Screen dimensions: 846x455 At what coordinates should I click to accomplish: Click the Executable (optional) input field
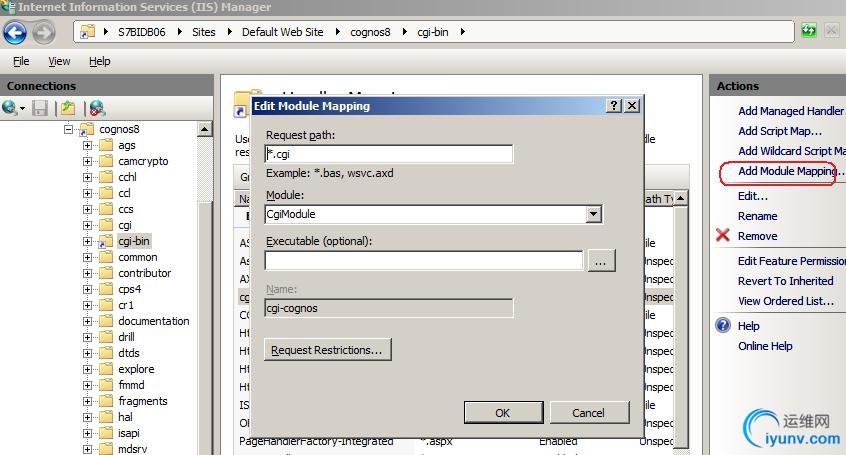coord(424,261)
